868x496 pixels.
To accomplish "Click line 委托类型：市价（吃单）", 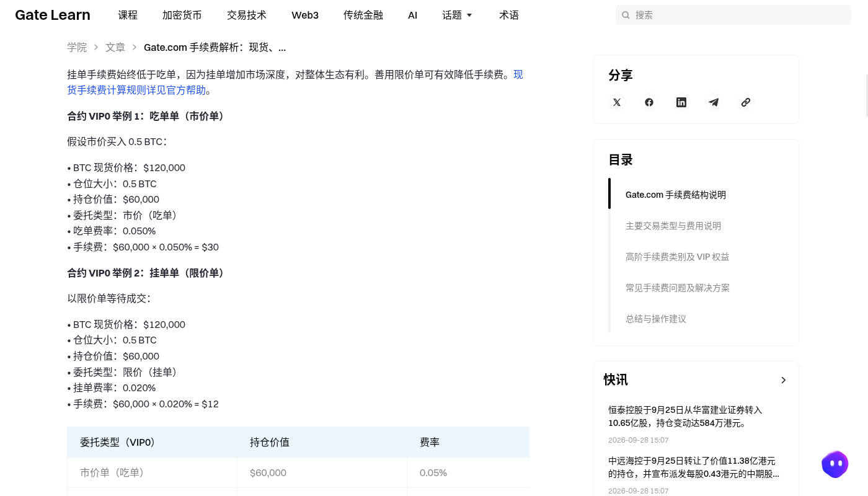I will [x=123, y=215].
